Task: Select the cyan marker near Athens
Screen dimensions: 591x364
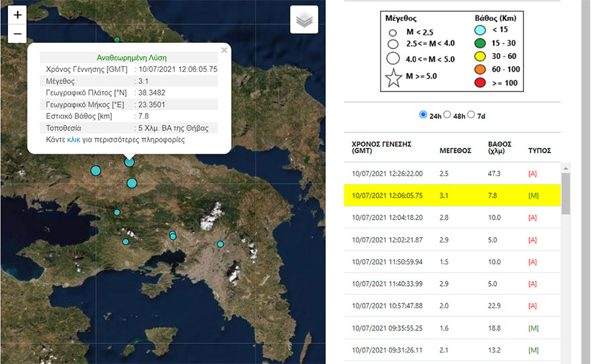Action: coord(220,244)
